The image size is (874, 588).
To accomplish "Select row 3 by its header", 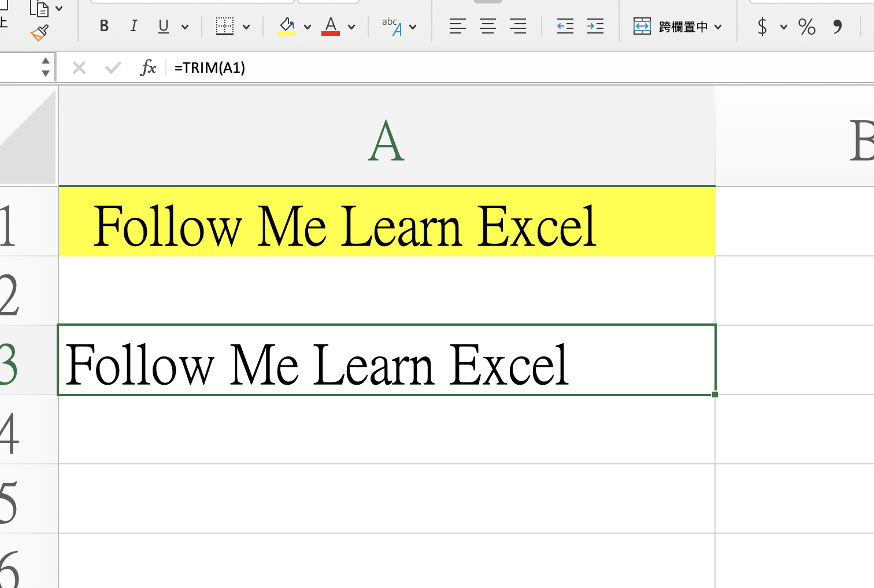I will [x=29, y=360].
